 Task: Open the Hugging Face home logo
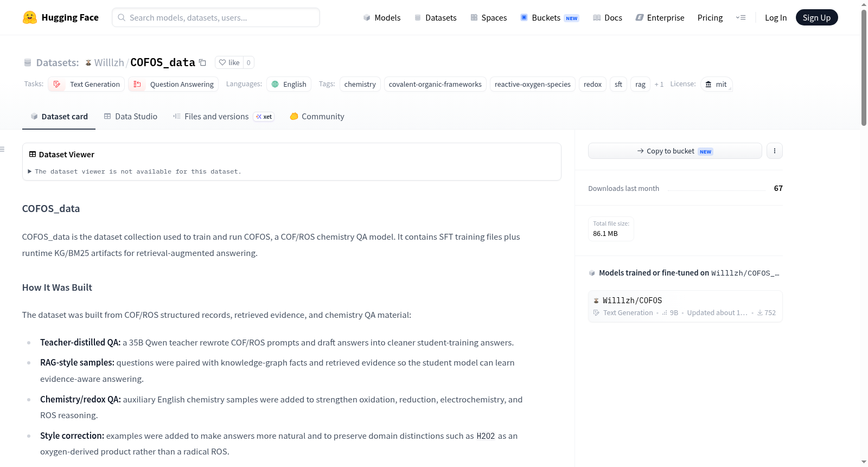pos(60,17)
